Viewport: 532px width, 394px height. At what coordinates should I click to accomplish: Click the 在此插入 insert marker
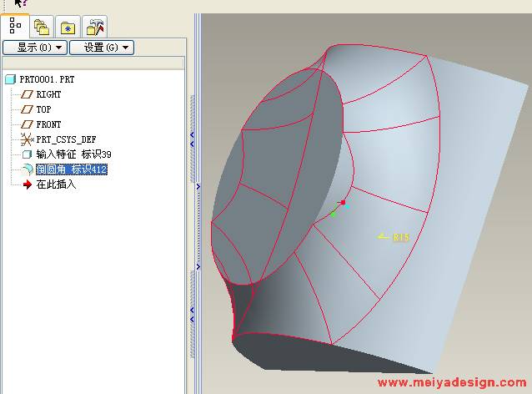tap(55, 184)
